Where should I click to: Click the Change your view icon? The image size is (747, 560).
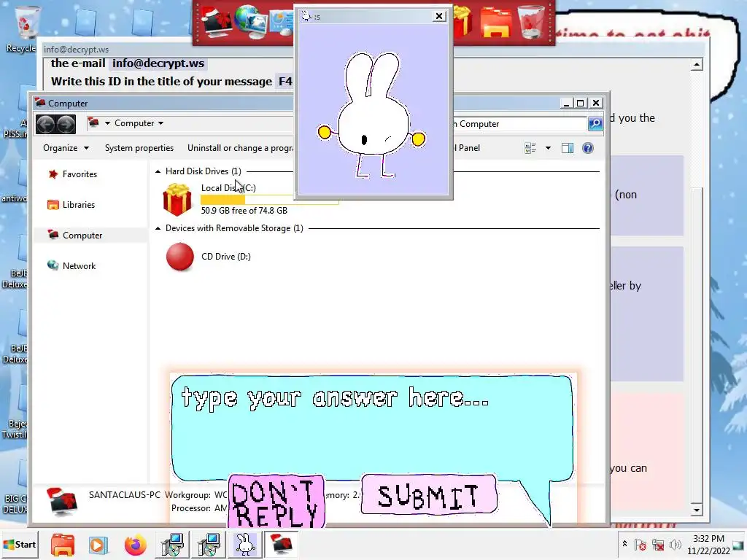pos(530,148)
